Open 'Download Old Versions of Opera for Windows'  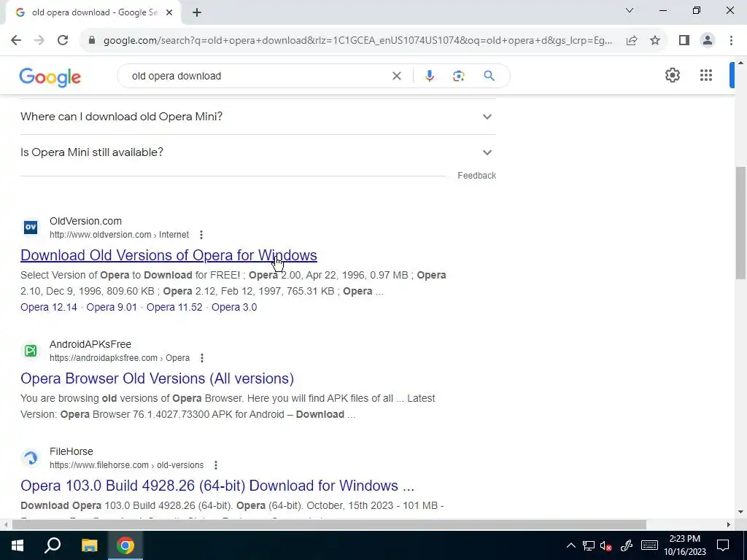click(169, 255)
